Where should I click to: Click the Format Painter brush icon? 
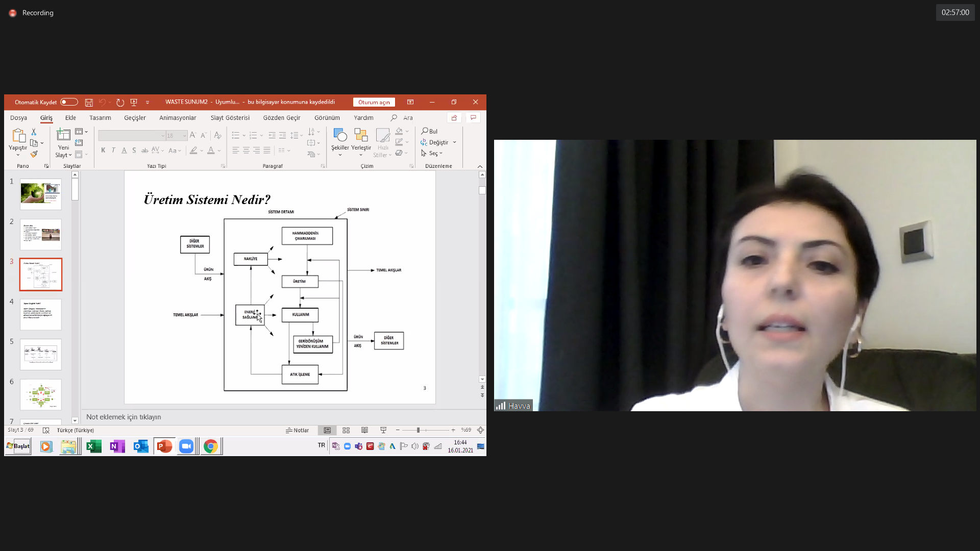(34, 154)
